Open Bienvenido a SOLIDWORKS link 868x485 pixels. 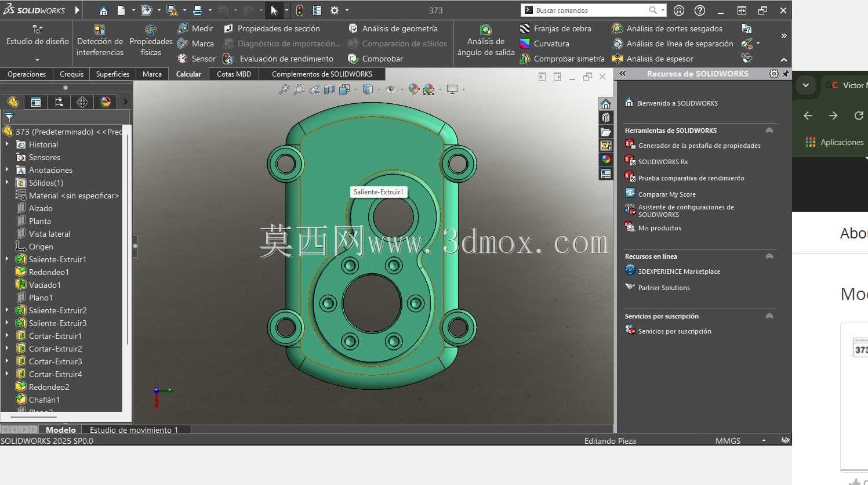point(677,103)
